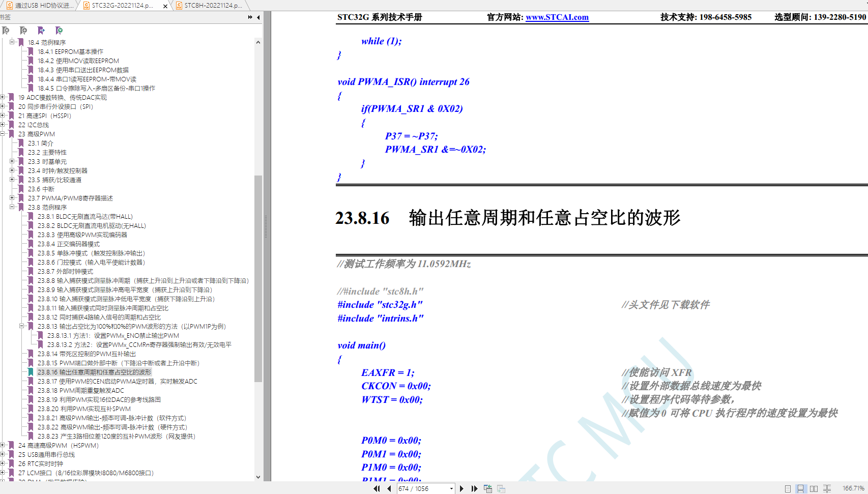Click the 书签 panel title
The image size is (868, 494).
[6, 17]
